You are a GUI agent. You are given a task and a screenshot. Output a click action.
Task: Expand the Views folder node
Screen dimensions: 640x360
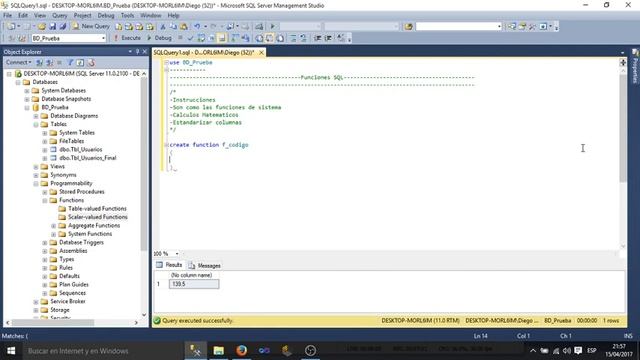36,167
